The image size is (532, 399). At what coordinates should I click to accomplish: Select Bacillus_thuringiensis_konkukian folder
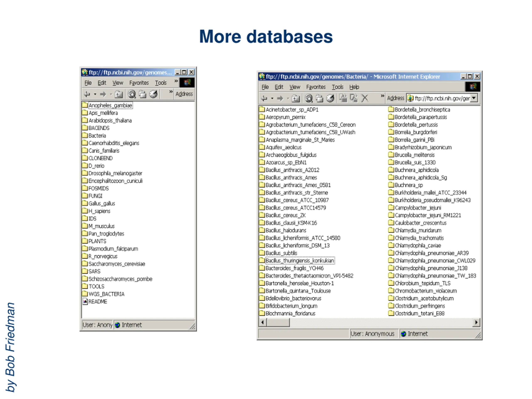point(297,260)
